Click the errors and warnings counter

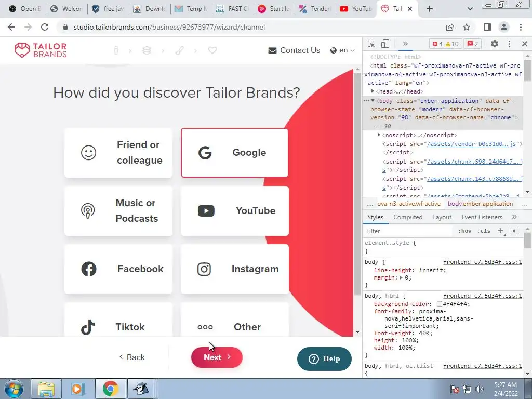coord(445,44)
